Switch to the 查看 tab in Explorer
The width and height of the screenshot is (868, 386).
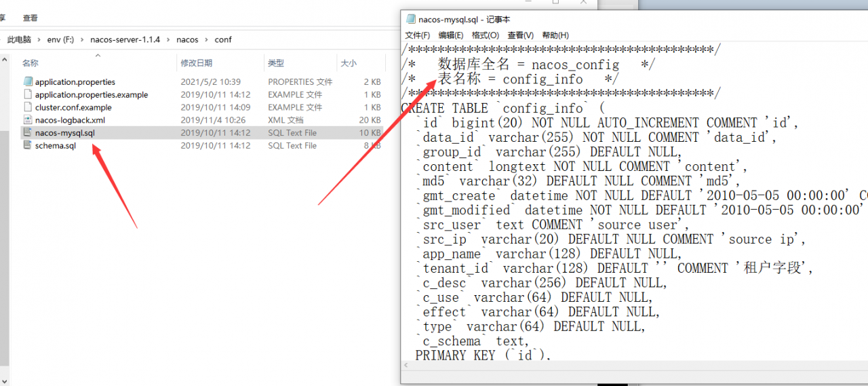click(30, 18)
